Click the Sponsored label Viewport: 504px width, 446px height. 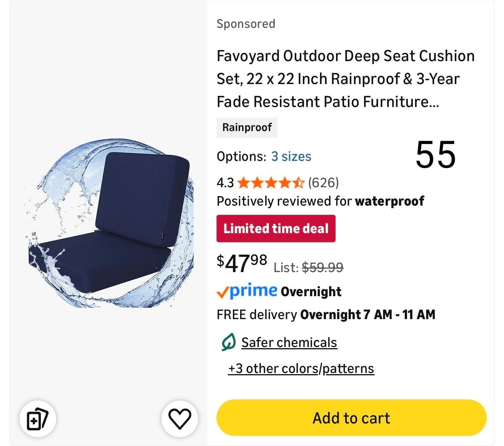[x=246, y=24]
